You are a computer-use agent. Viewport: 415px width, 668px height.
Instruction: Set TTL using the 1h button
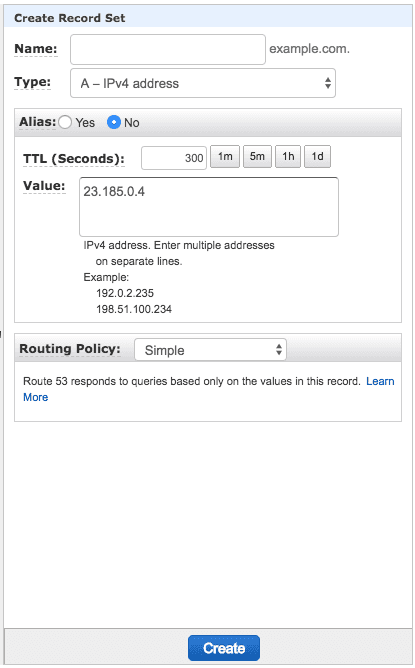[288, 156]
